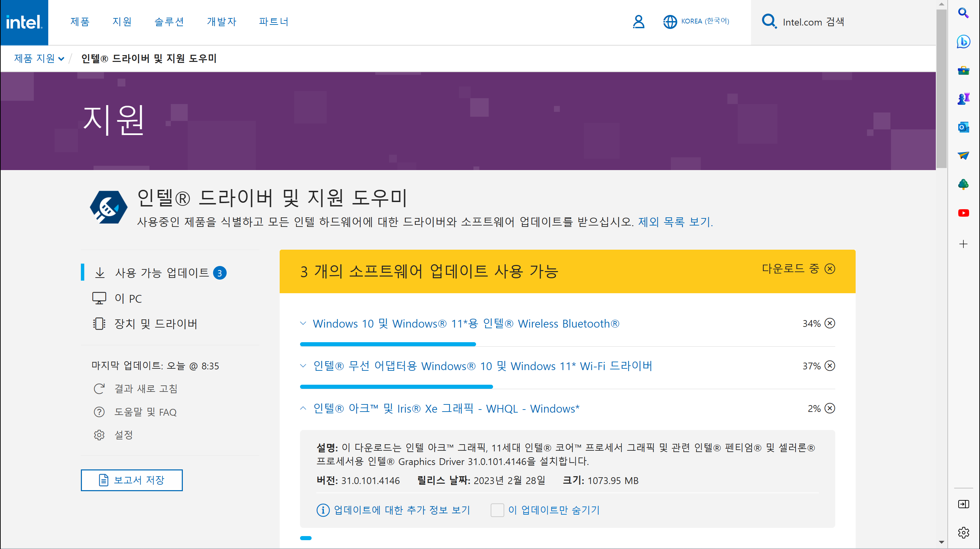This screenshot has height=549, width=980.
Task: Open the settings gear in left sidebar
Action: pyautogui.click(x=99, y=435)
